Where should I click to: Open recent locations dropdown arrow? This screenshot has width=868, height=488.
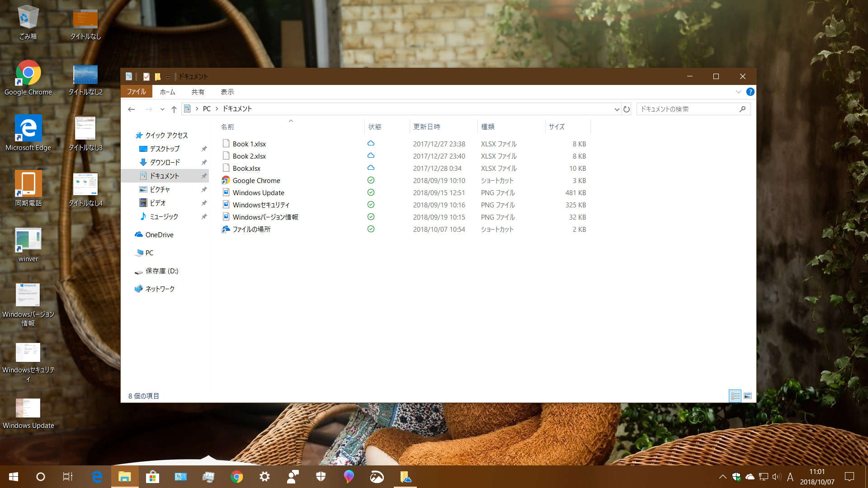click(162, 109)
